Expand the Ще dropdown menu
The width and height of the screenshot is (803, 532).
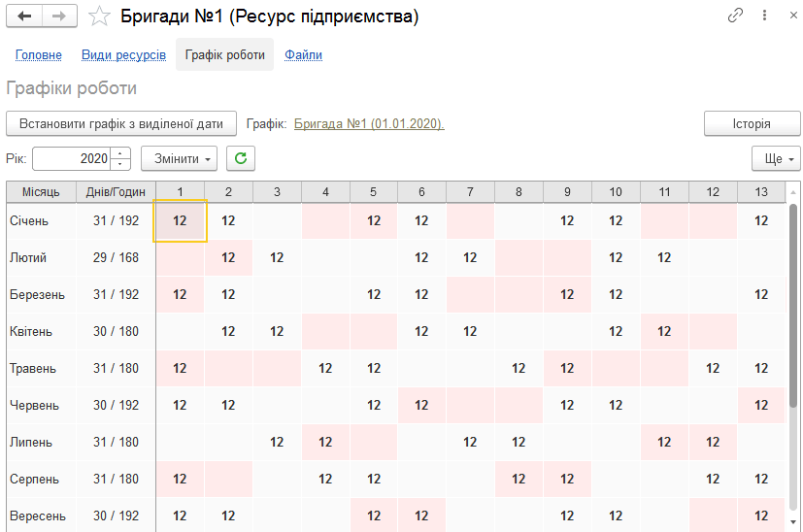click(776, 158)
